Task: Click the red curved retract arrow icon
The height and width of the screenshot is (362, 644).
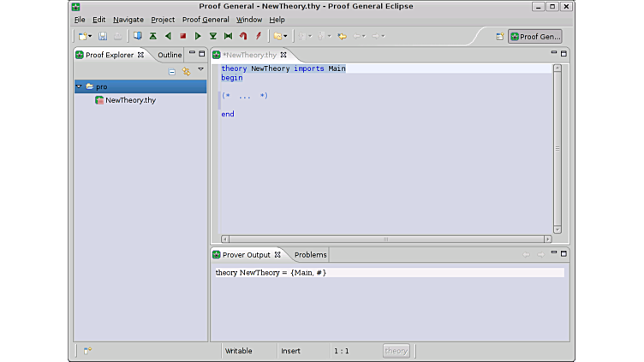Action: point(243,36)
